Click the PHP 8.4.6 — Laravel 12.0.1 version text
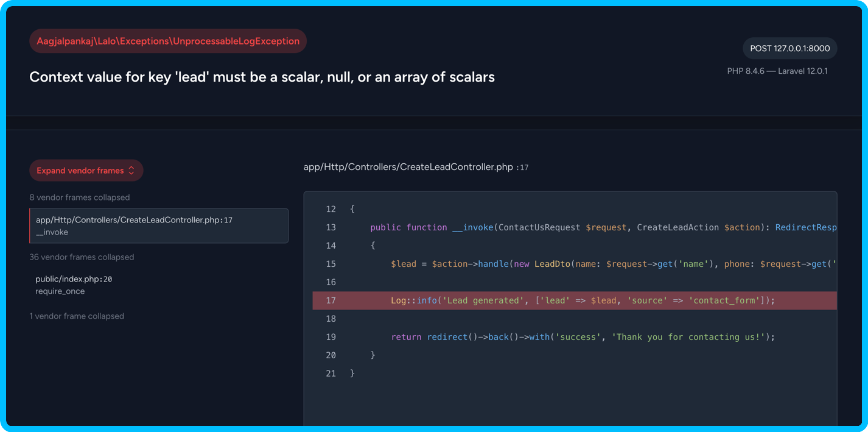This screenshot has width=868, height=432. click(x=777, y=71)
